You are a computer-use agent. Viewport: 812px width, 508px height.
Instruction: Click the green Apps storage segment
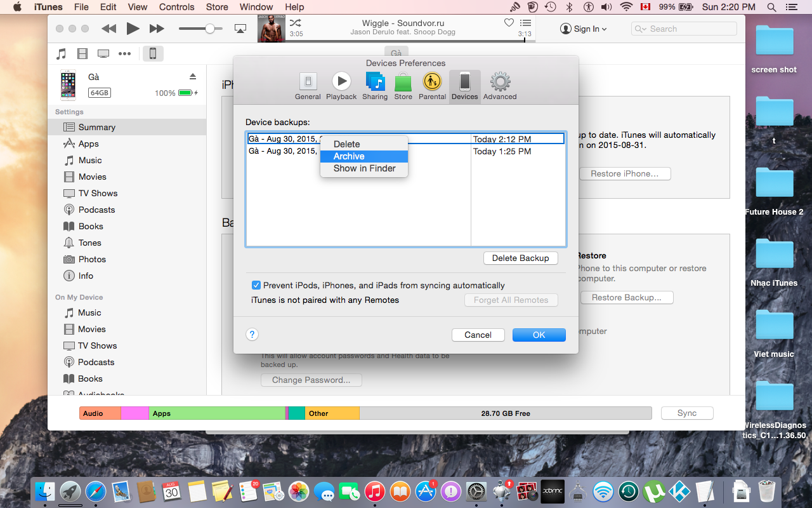point(217,413)
